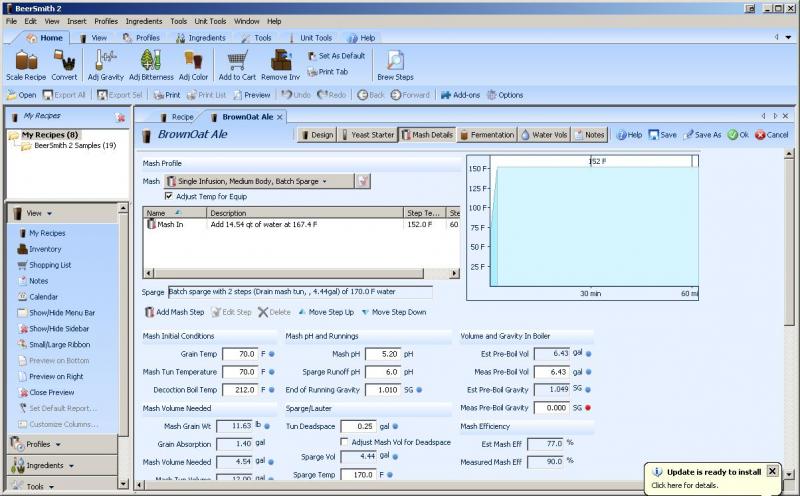800x496 pixels.
Task: Switch to Profiles ribbon tab
Action: tap(142, 38)
